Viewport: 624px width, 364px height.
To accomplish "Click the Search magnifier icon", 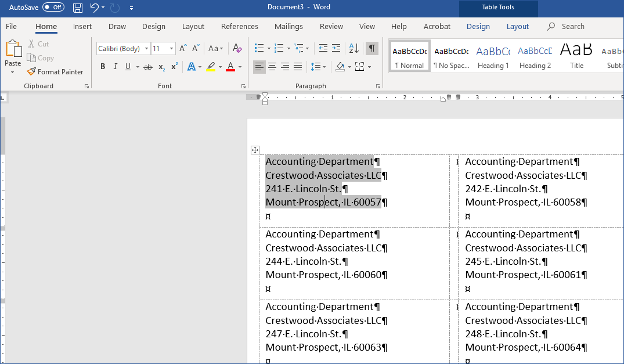I will [551, 26].
